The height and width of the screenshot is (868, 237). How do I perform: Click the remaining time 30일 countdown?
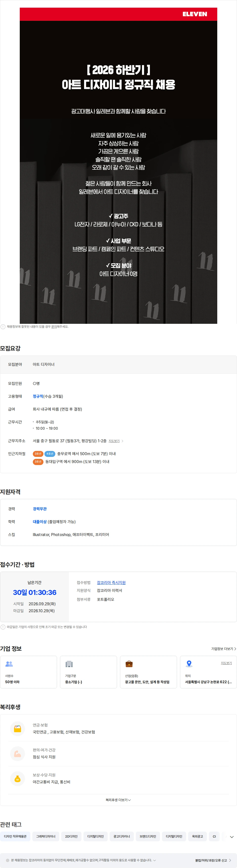point(35,592)
